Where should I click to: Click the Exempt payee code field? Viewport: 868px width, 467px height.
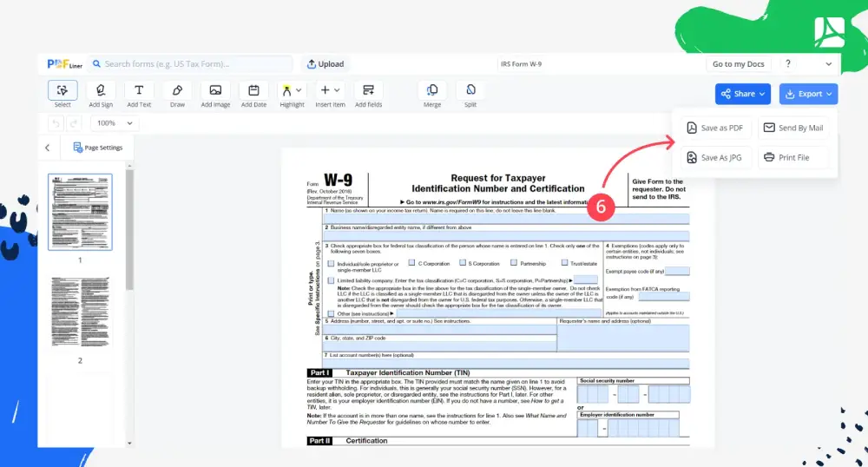[x=677, y=271]
